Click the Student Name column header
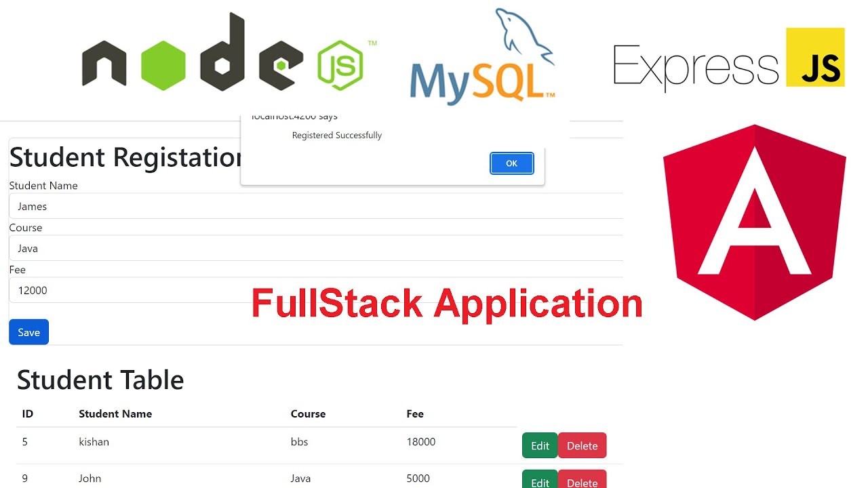The height and width of the screenshot is (488, 868). tap(115, 413)
